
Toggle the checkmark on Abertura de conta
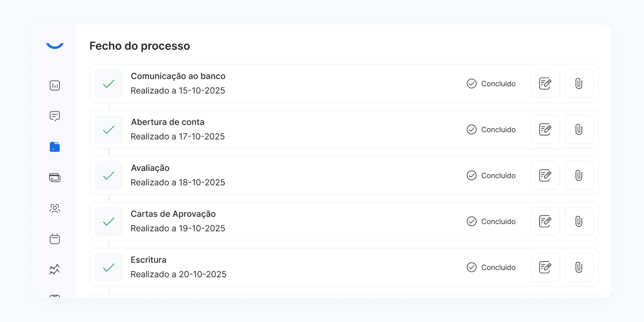click(x=108, y=129)
